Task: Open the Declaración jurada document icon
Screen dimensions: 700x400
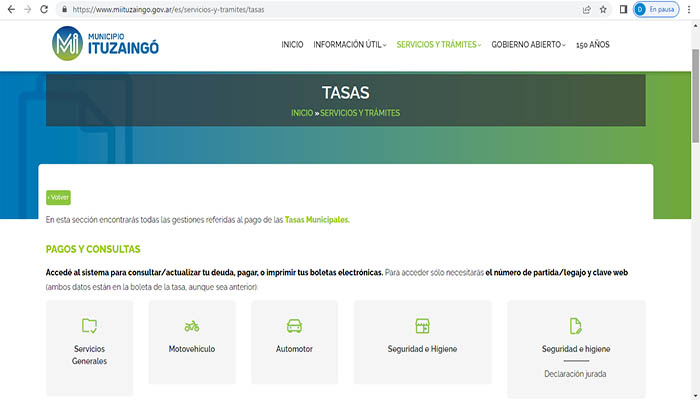Action: point(575,326)
